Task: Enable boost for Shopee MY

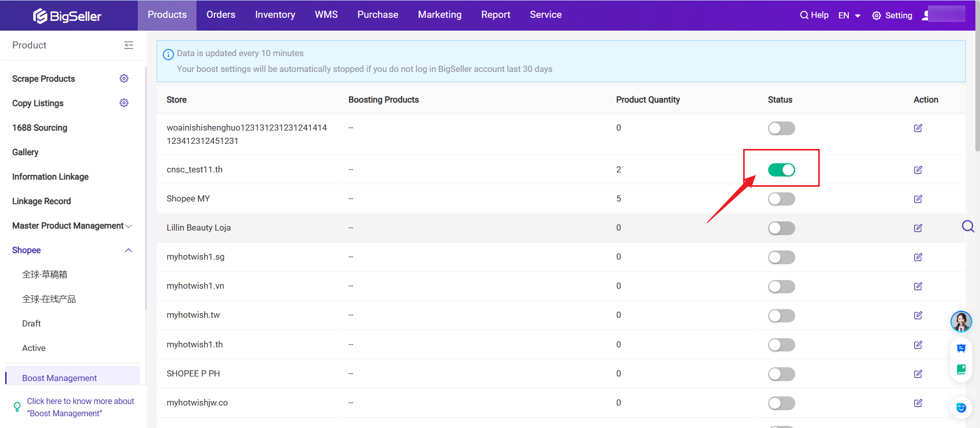Action: [781, 199]
